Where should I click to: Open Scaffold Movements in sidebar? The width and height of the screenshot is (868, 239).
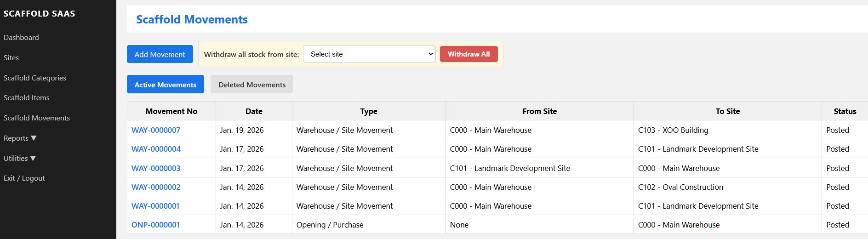coord(37,118)
